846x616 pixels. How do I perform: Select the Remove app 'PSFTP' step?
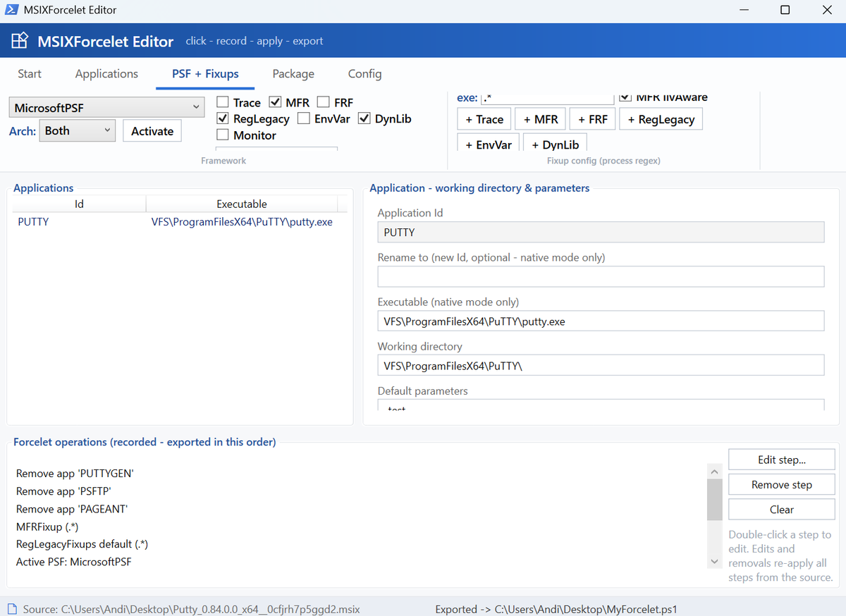[64, 491]
